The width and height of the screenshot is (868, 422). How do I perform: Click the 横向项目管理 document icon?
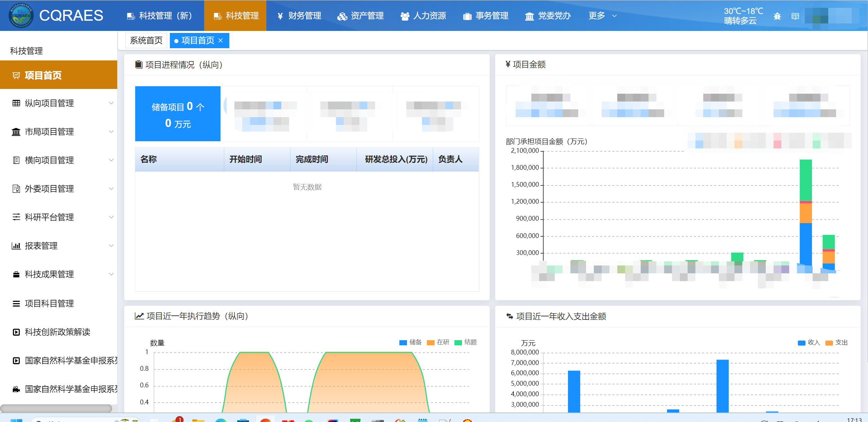click(x=16, y=160)
